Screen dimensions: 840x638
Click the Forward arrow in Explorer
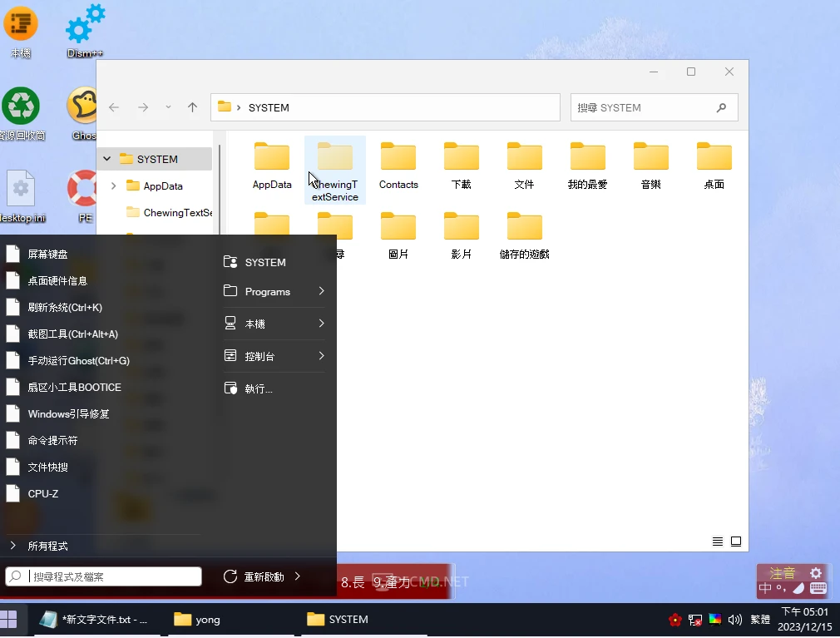tap(143, 107)
